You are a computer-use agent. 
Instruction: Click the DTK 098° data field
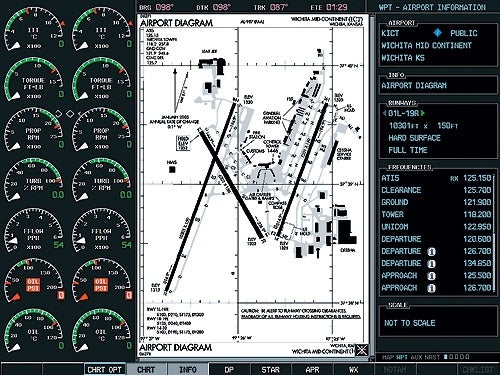[213, 7]
